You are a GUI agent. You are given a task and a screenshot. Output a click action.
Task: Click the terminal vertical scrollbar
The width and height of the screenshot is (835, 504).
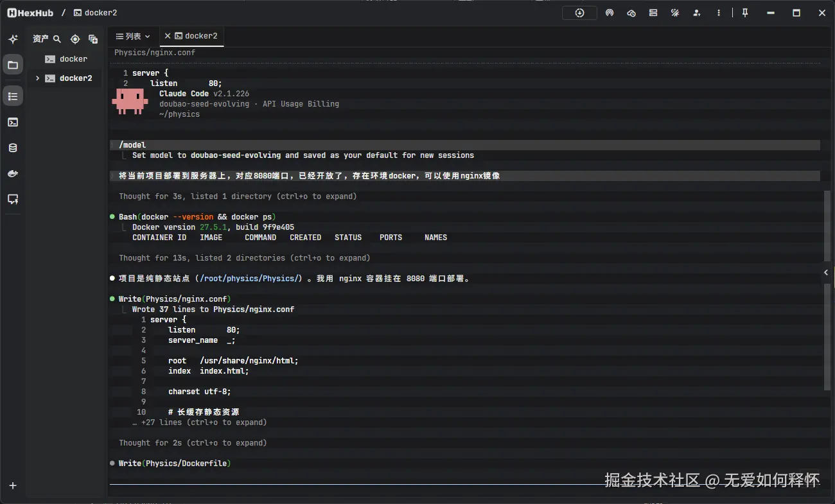tap(827, 289)
